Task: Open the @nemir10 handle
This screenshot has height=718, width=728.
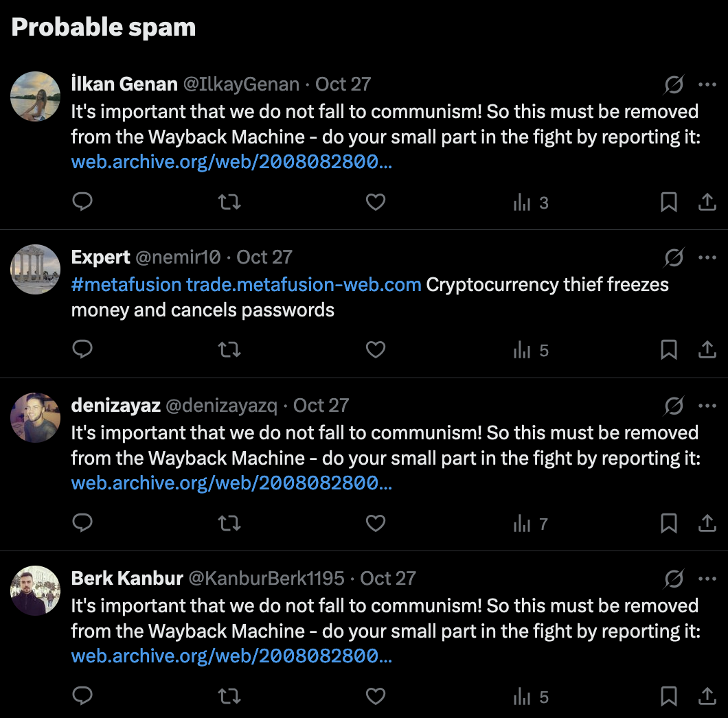Action: tap(178, 257)
